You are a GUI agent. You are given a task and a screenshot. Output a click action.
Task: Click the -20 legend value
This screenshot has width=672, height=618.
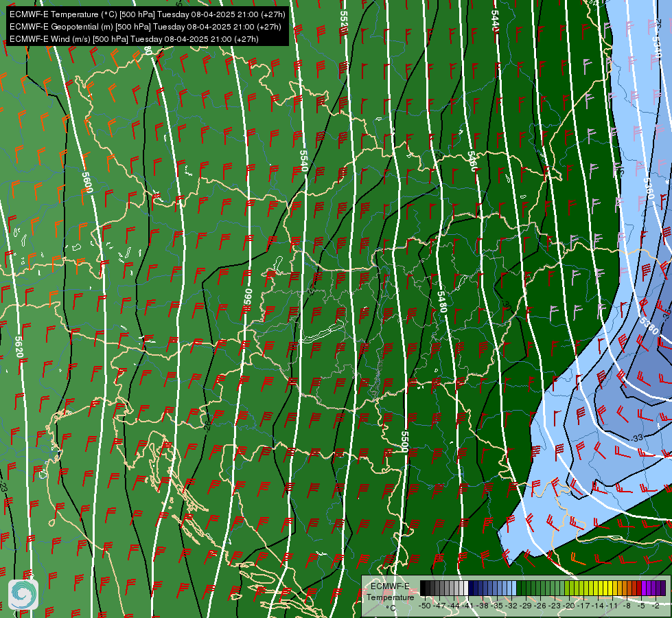click(569, 606)
